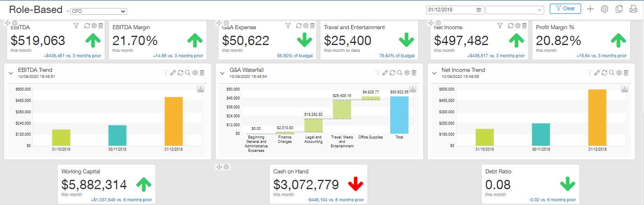Refresh the EBITDA Trend chart
The width and height of the screenshot is (644, 205).
pos(180,73)
